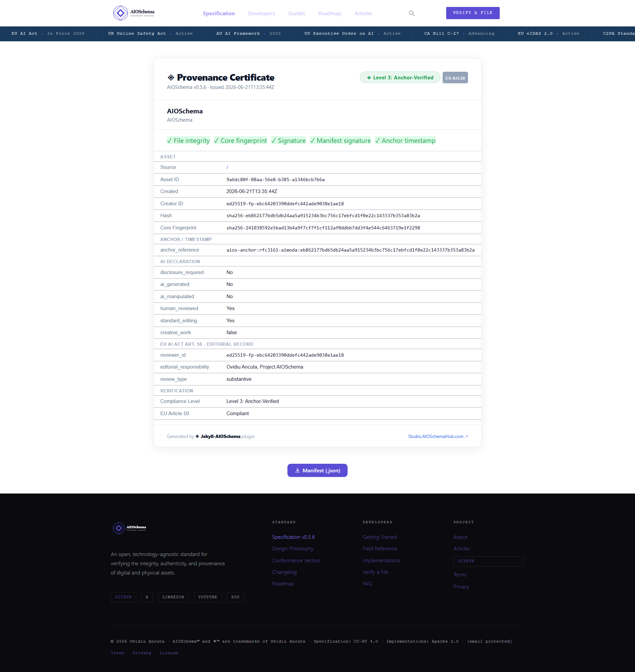Open the Changelog footer link
The image size is (635, 672).
coord(284,572)
